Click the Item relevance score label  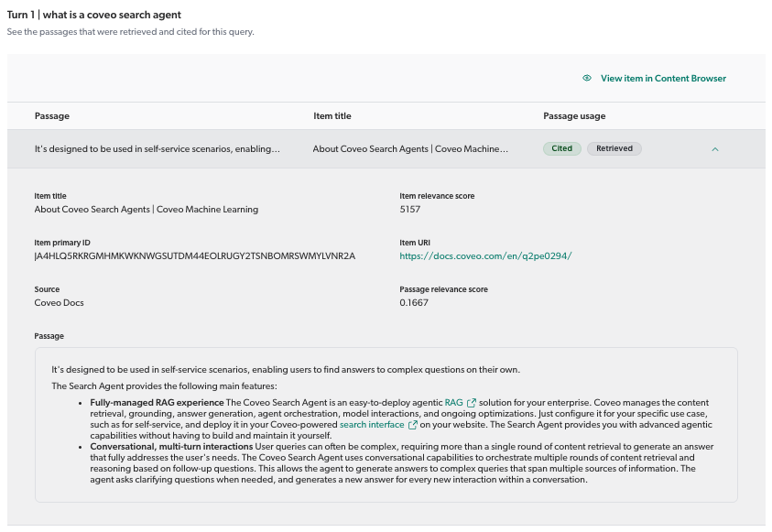tap(437, 196)
